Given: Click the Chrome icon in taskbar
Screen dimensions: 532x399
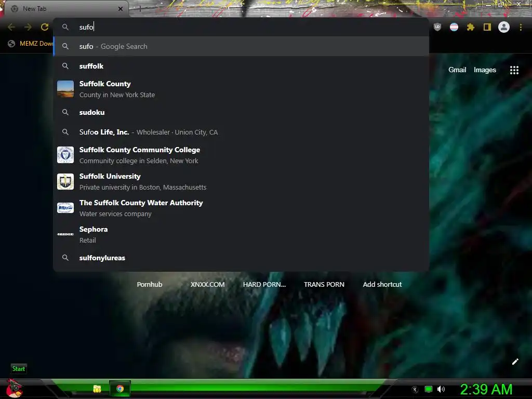Looking at the screenshot, I should pos(120,389).
